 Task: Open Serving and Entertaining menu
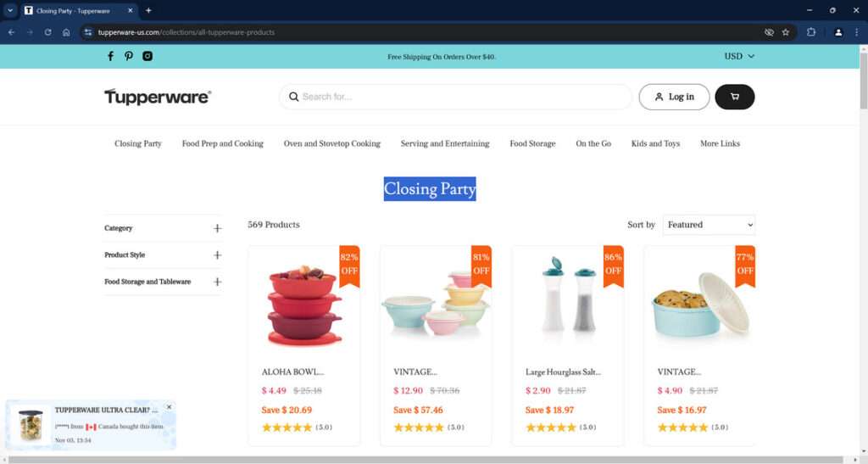pos(445,143)
